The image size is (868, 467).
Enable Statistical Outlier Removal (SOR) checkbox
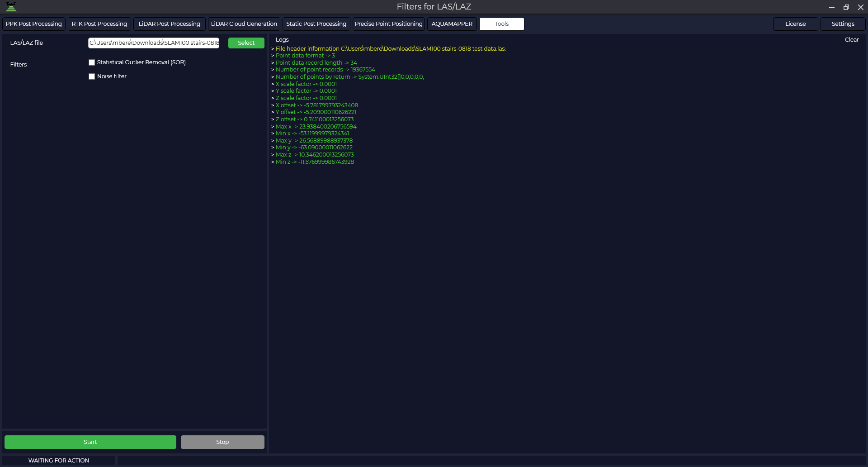[x=92, y=62]
